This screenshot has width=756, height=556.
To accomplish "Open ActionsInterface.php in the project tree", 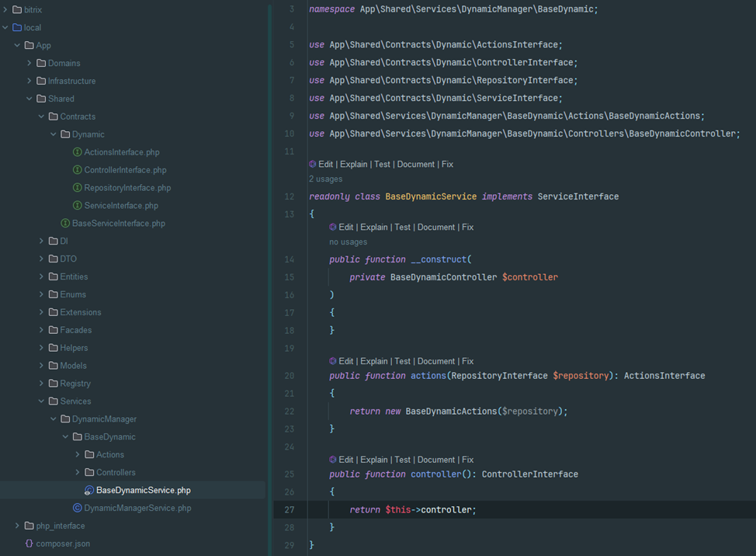I will click(122, 152).
